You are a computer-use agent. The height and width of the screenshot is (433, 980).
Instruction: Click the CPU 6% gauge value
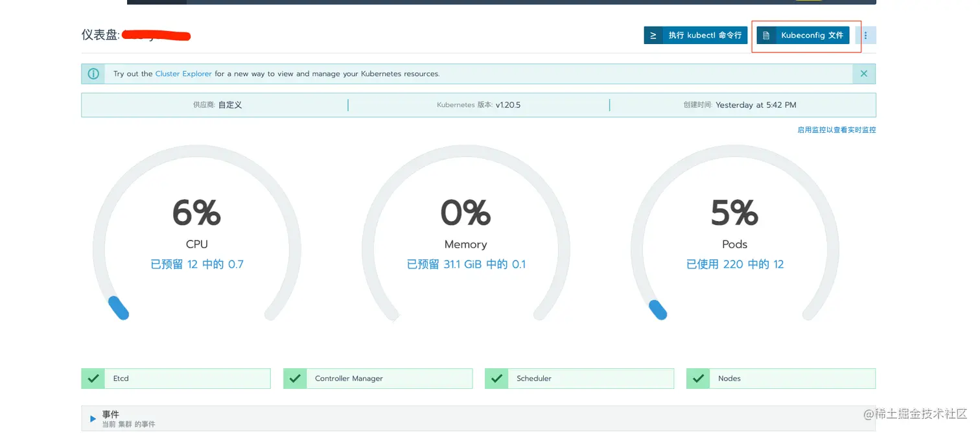tap(196, 213)
